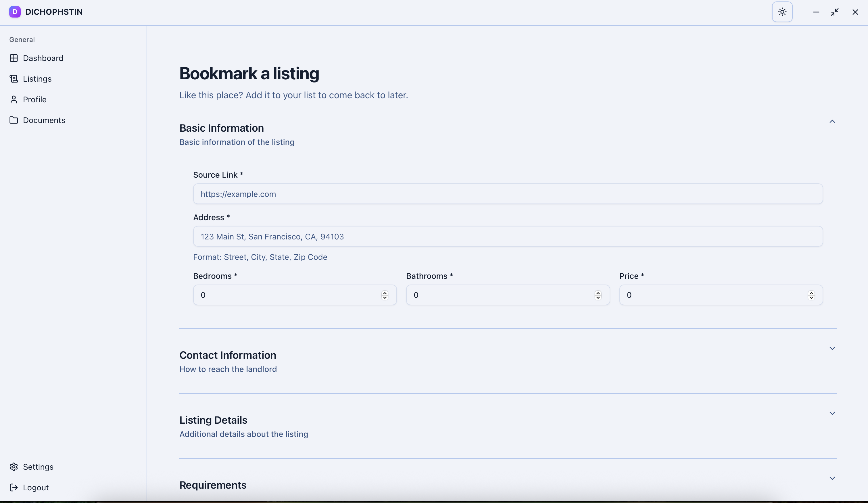Click the Logout link
Image resolution: width=868 pixels, height=503 pixels.
pyautogui.click(x=36, y=487)
